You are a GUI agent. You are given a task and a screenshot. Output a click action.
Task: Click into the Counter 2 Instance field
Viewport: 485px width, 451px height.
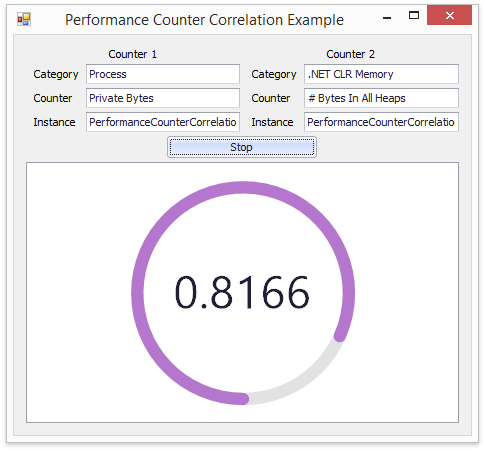tap(381, 122)
